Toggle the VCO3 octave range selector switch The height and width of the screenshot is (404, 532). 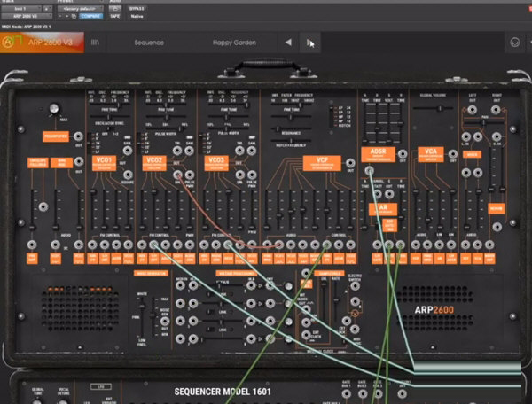tap(201, 143)
